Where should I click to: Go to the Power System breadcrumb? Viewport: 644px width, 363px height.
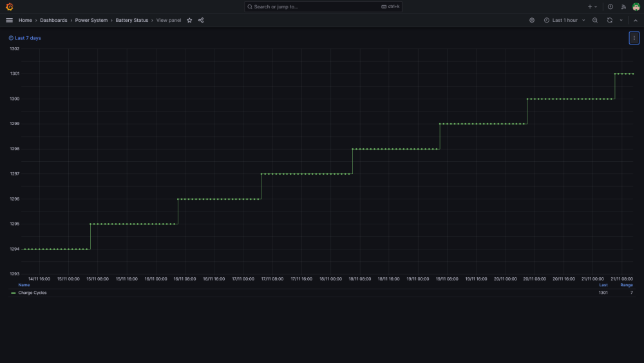coord(91,20)
